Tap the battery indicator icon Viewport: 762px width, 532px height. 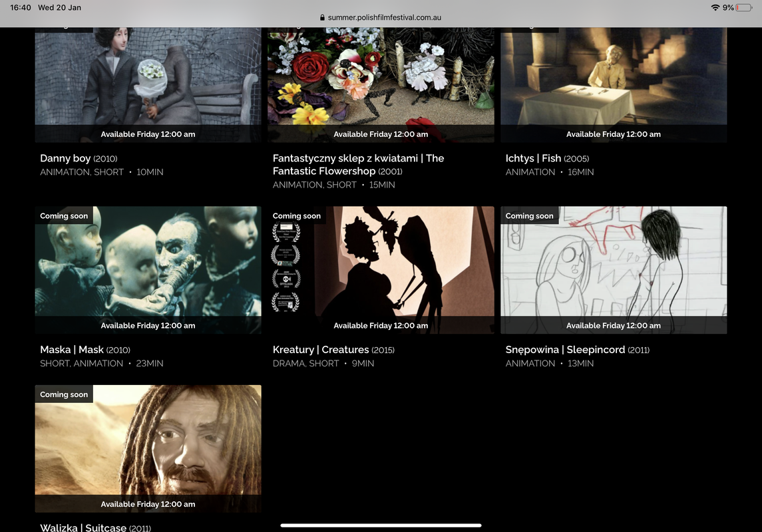click(744, 7)
